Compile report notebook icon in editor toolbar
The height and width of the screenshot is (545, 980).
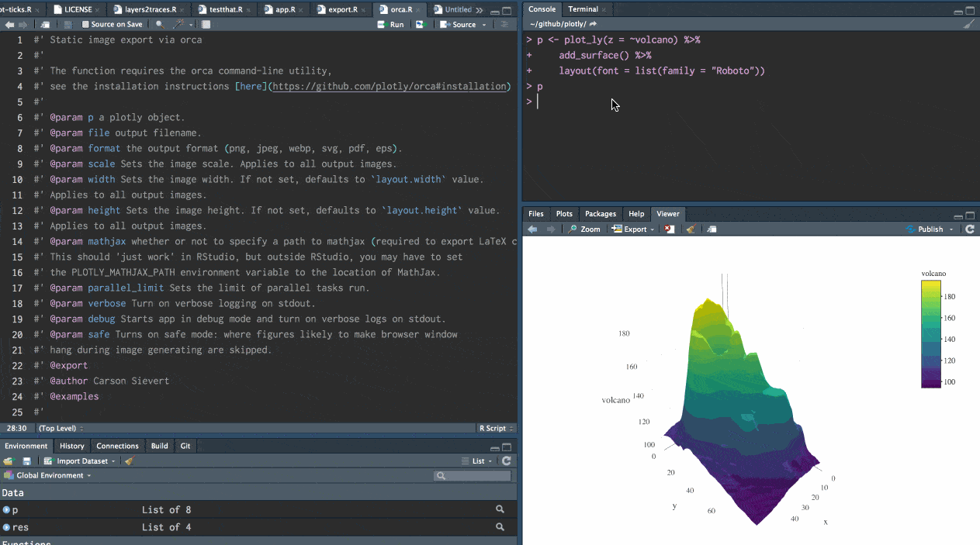(x=206, y=25)
